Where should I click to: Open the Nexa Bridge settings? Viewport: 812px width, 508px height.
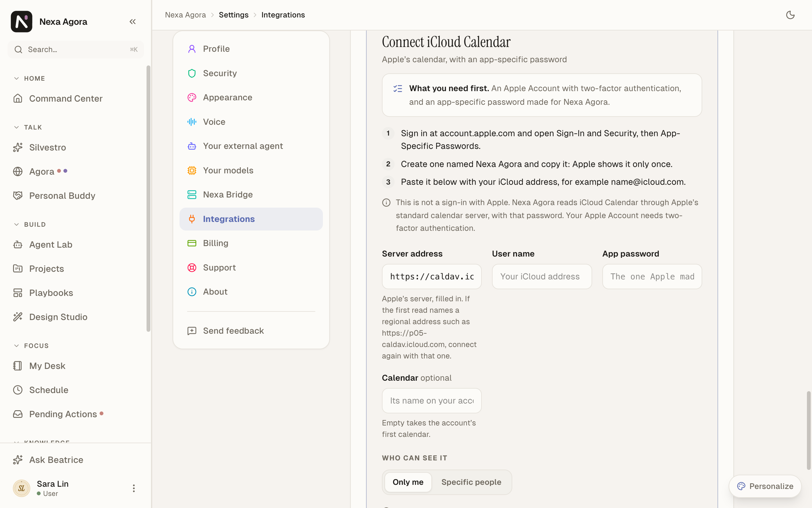251,195
